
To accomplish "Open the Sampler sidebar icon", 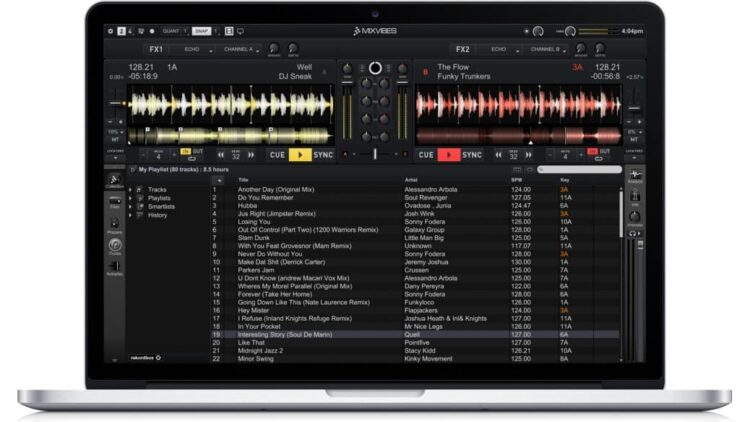I will [x=115, y=267].
